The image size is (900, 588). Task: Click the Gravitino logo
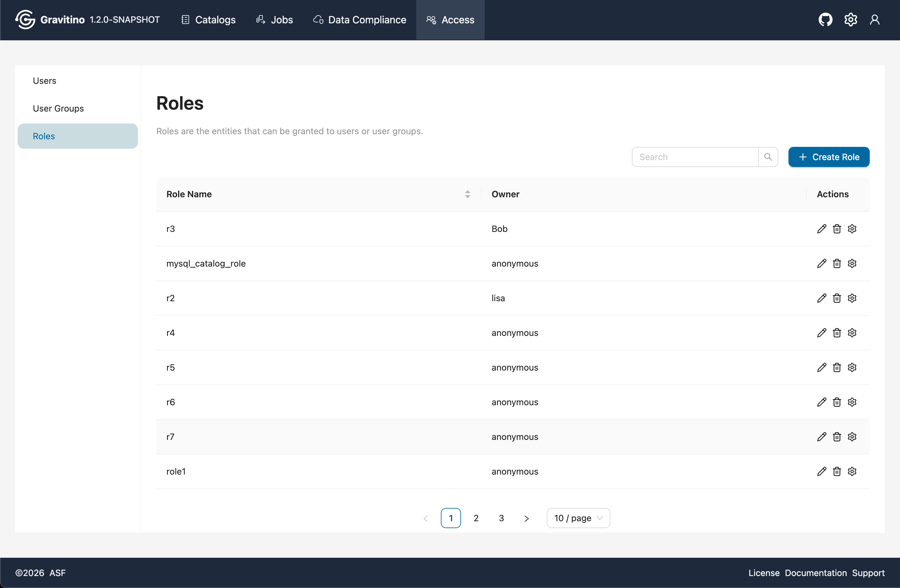click(x=25, y=20)
